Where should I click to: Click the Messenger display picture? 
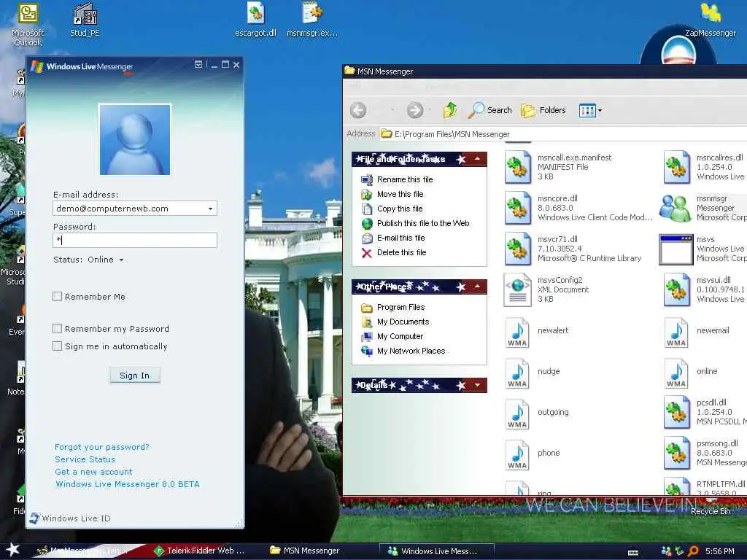coord(135,139)
